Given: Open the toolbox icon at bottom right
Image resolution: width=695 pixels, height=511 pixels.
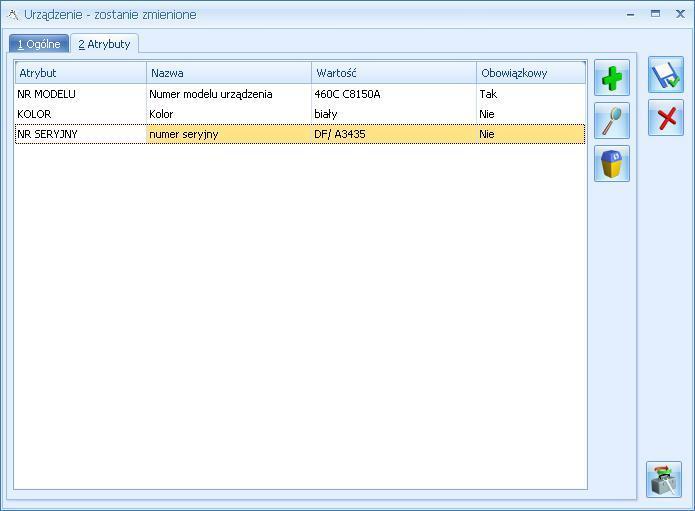Looking at the screenshot, I should 664,479.
